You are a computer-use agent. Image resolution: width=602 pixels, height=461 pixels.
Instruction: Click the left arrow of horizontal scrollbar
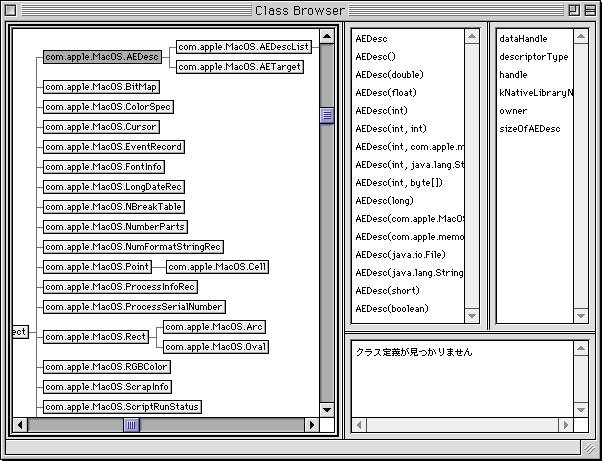18,425
